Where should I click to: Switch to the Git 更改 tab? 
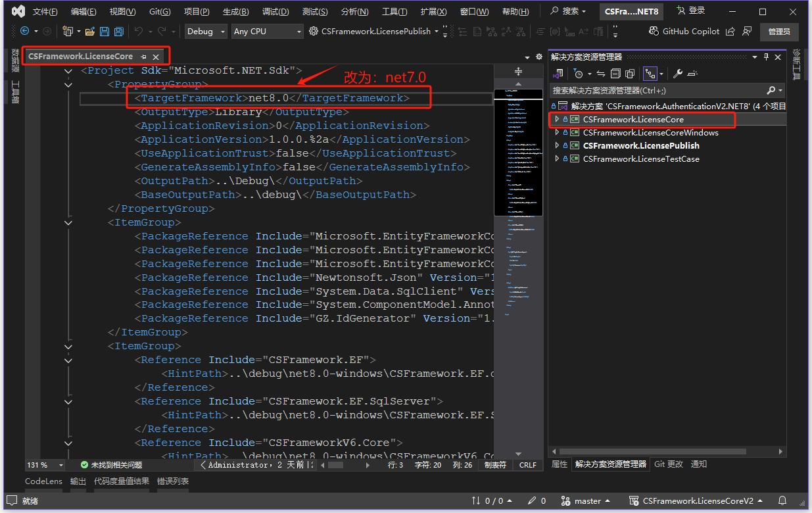(x=669, y=464)
